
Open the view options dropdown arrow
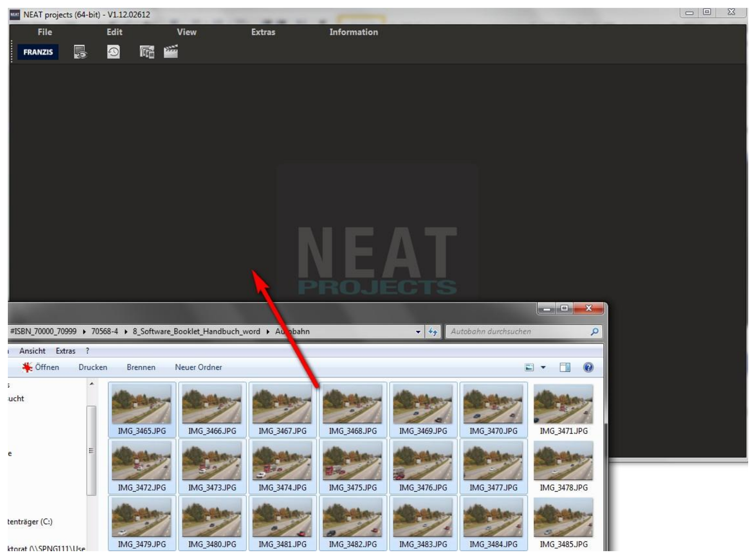point(543,367)
